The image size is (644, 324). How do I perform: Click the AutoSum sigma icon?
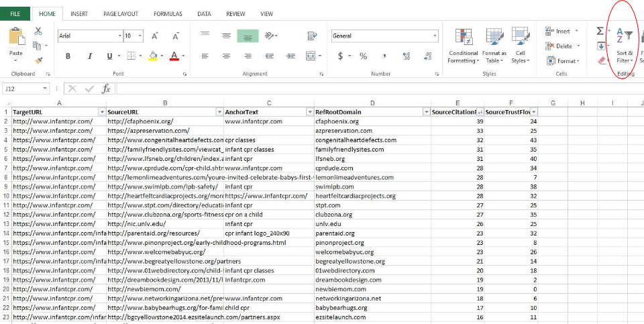(x=600, y=32)
